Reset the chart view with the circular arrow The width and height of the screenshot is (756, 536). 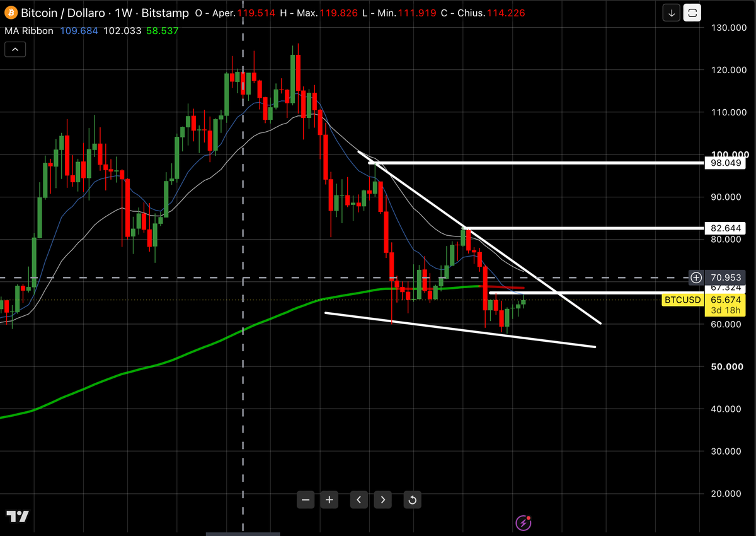(x=412, y=500)
